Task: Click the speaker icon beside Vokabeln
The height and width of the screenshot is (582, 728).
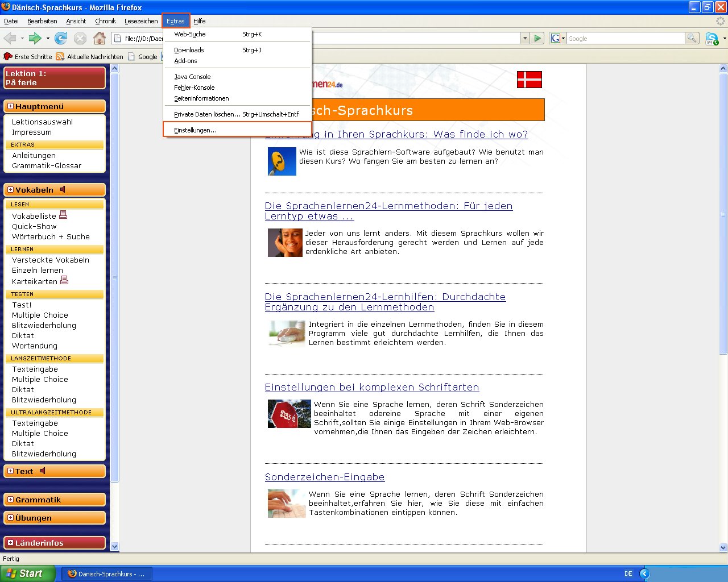Action: 63,189
